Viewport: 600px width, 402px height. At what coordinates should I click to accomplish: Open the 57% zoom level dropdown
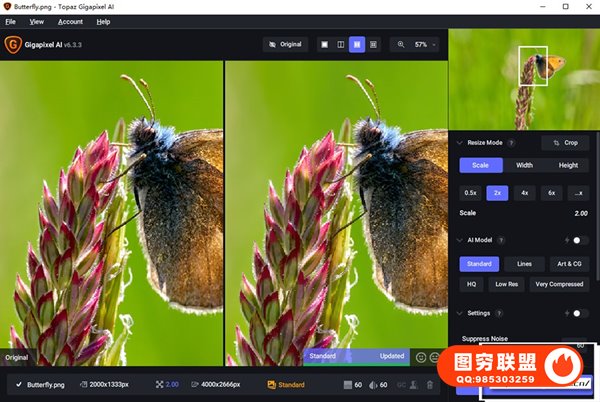(x=423, y=44)
